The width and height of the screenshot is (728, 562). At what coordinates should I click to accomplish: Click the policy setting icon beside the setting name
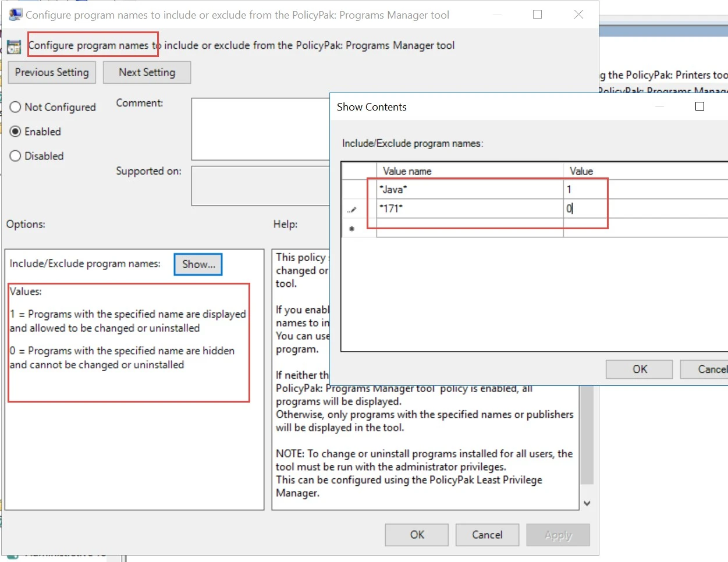coord(13,47)
